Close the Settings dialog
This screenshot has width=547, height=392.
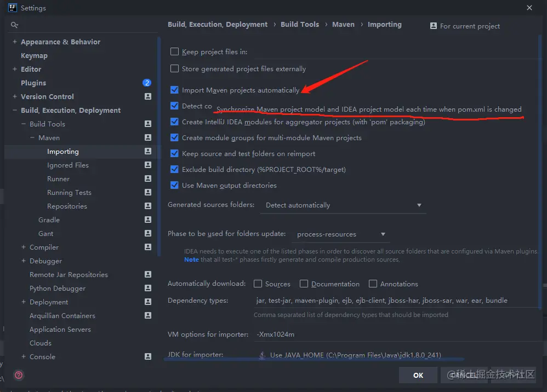(529, 8)
